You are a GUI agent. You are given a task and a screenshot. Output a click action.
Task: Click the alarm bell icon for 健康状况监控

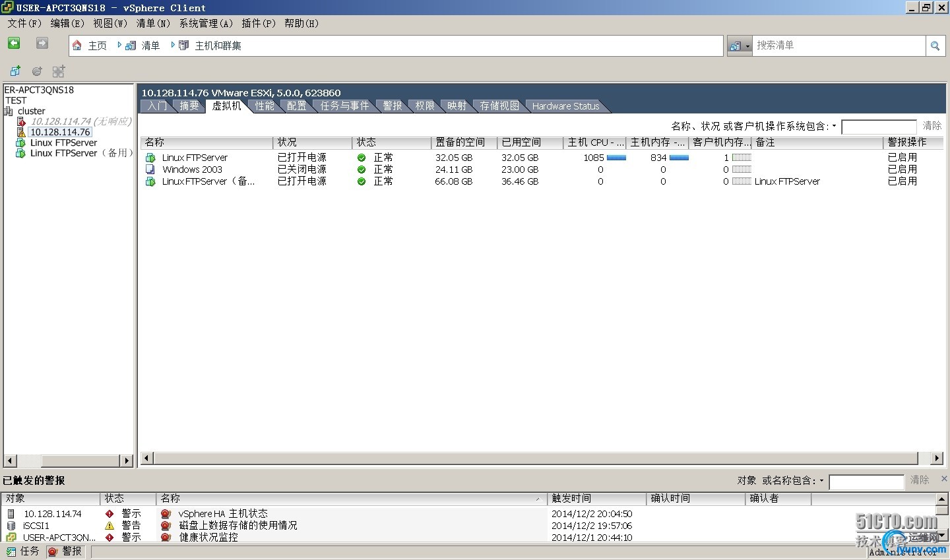point(166,538)
